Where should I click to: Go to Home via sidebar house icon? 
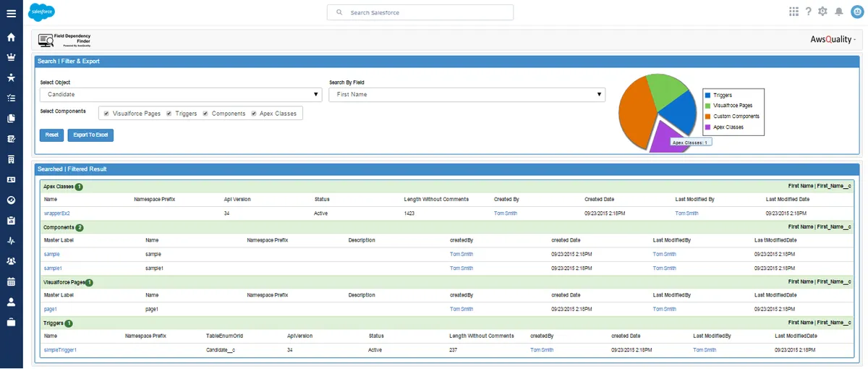(11, 37)
